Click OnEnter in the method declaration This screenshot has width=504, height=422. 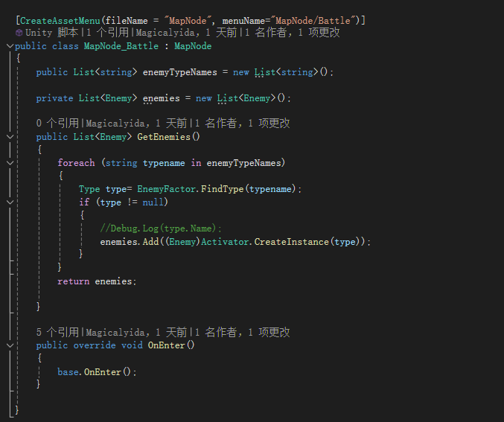pos(167,345)
